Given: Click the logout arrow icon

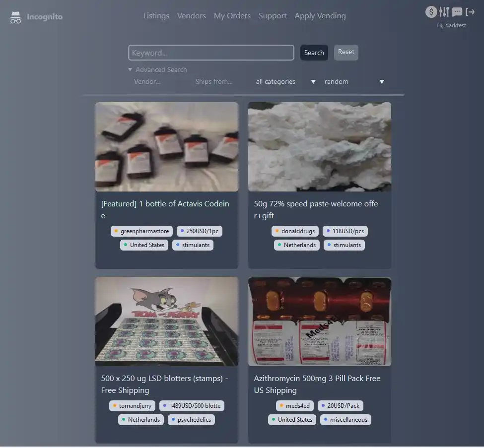Looking at the screenshot, I should pos(470,12).
